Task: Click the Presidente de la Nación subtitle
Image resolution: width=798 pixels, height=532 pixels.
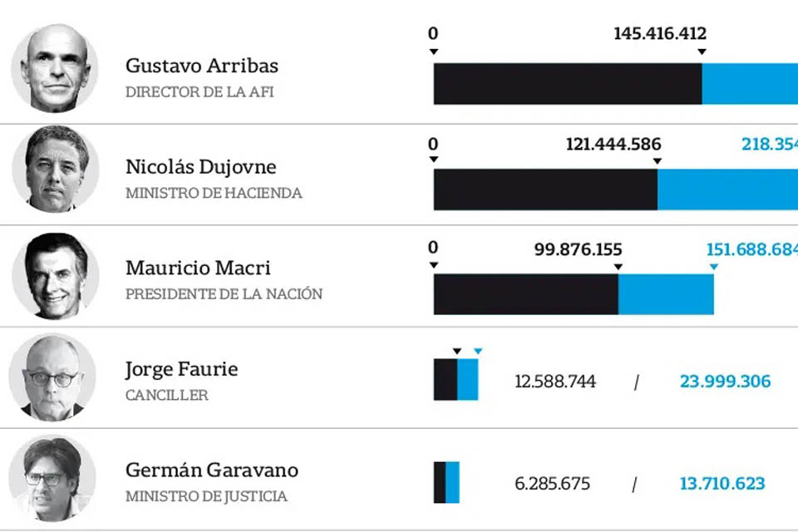Action: [224, 294]
